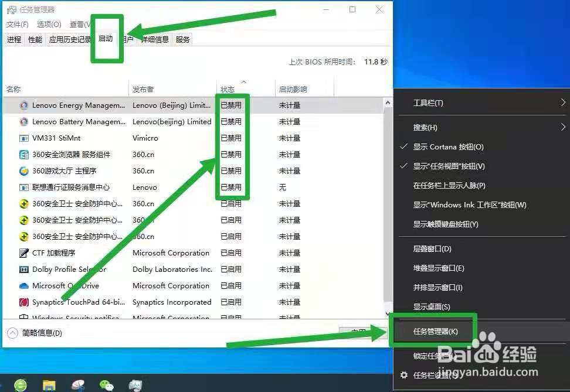570x392 pixels.
Task: Select 联想通行证服务消息中心 row name
Action: tap(71, 188)
